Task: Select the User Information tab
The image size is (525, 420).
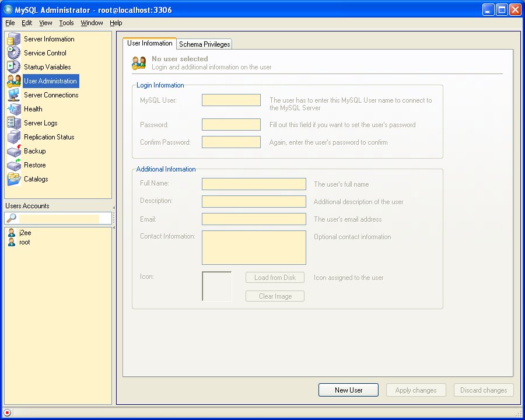Action: click(x=150, y=43)
